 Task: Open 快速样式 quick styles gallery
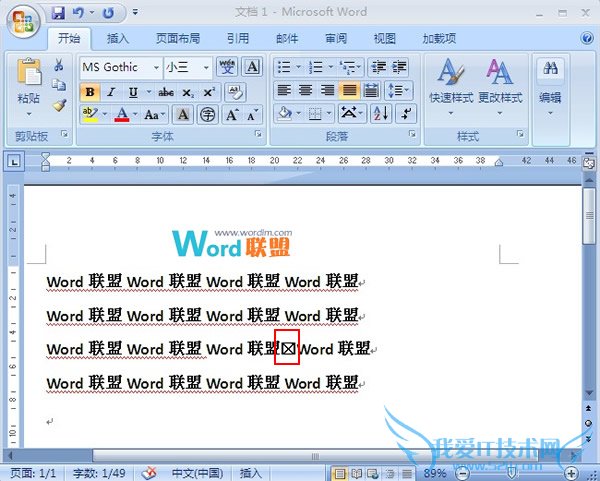451,88
